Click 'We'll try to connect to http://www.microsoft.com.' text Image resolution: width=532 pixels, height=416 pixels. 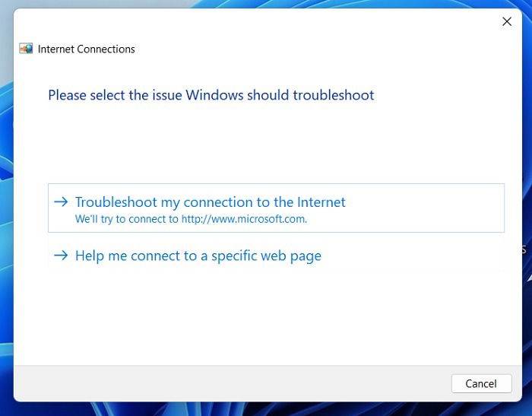[191, 219]
